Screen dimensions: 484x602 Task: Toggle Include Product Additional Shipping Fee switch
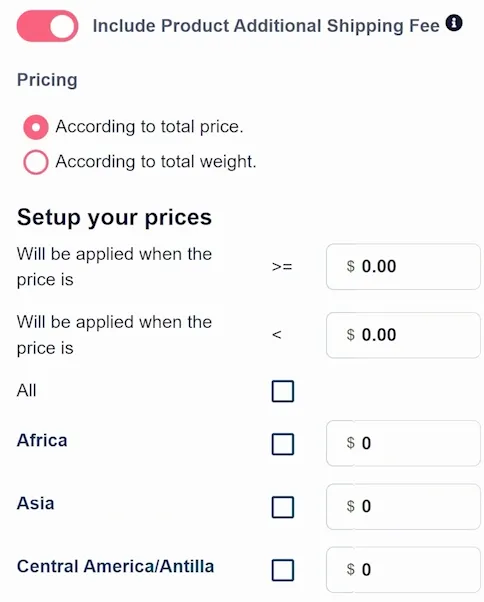pyautogui.click(x=47, y=26)
